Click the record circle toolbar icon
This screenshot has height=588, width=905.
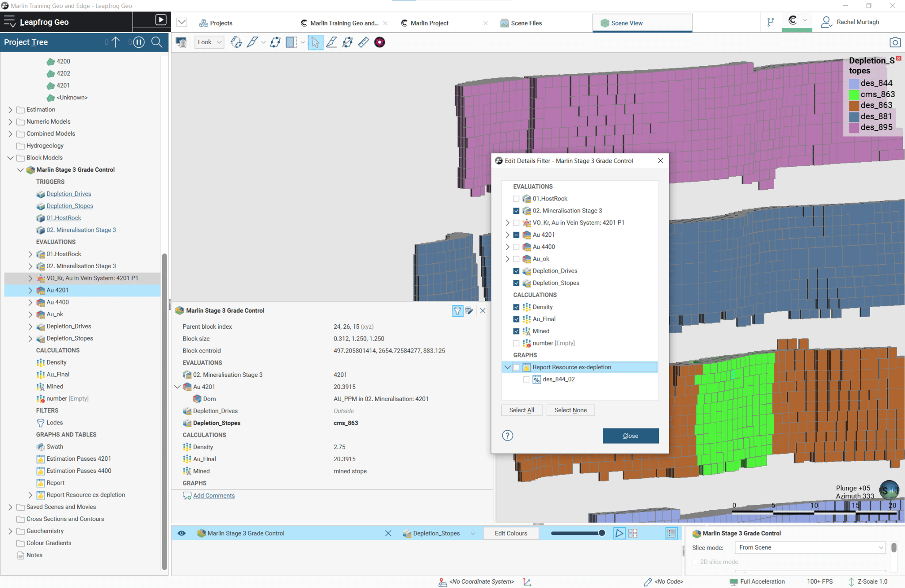[x=380, y=42]
